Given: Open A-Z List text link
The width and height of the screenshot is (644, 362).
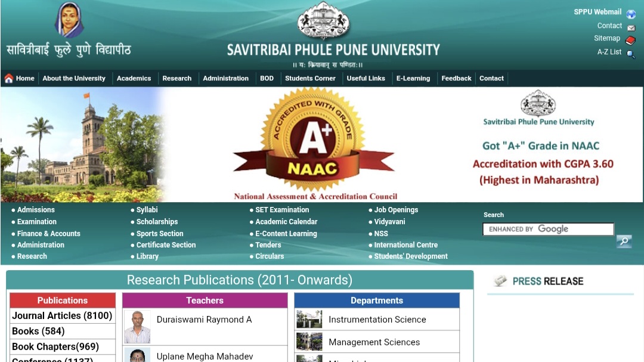Looking at the screenshot, I should [x=609, y=52].
